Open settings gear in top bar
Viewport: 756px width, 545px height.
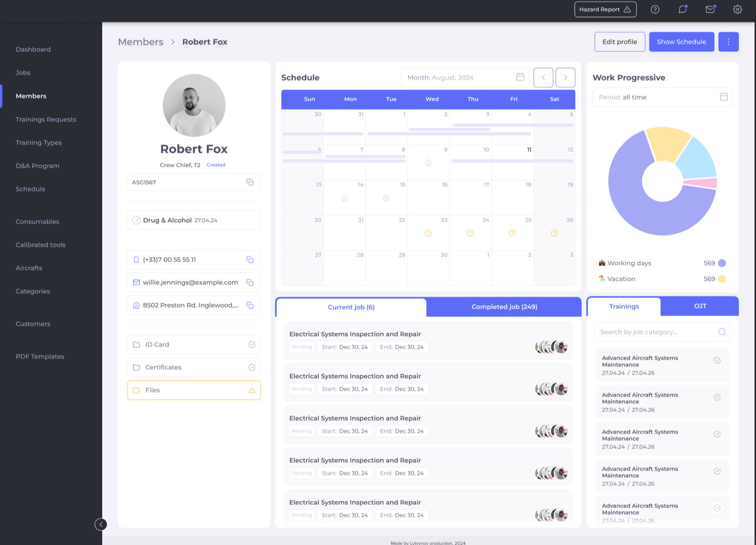pyautogui.click(x=737, y=9)
